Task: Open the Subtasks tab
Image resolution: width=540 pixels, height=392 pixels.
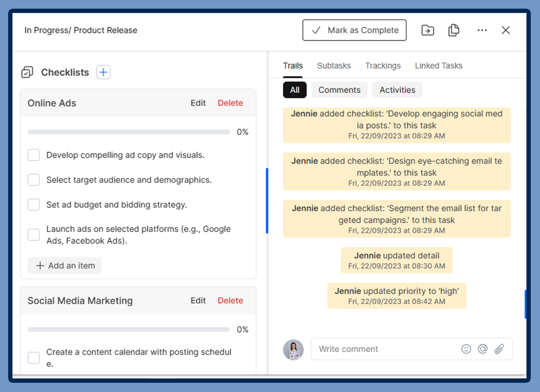Action: pos(334,66)
